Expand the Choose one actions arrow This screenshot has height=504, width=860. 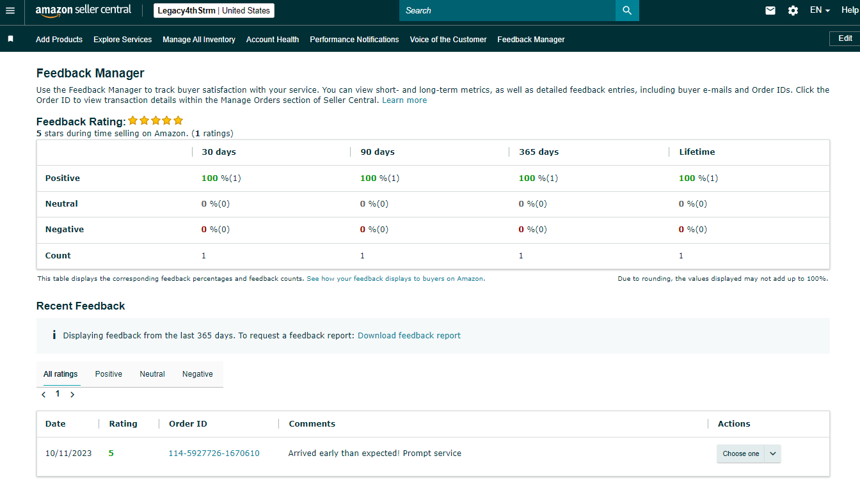point(773,453)
